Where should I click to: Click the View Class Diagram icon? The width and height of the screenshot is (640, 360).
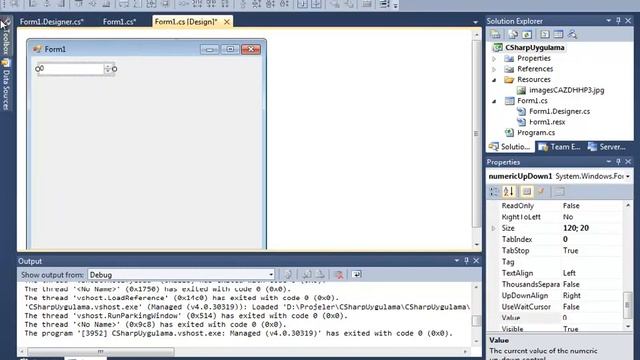tap(572, 34)
